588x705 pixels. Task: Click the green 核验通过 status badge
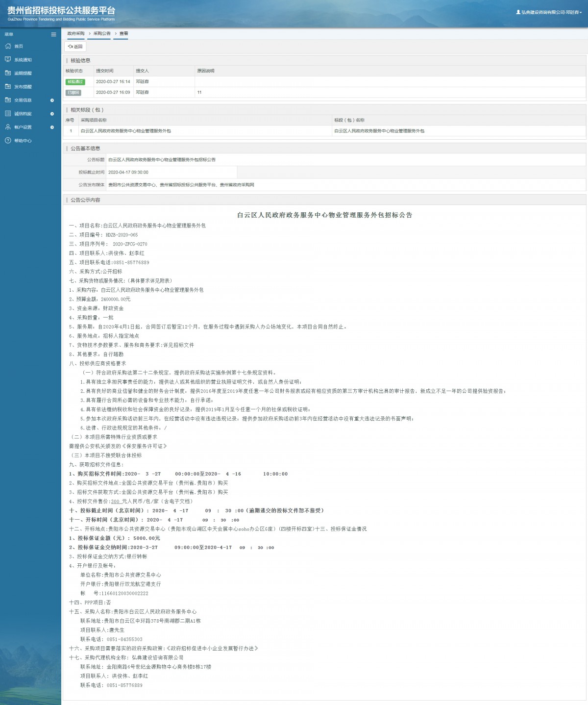(x=75, y=82)
